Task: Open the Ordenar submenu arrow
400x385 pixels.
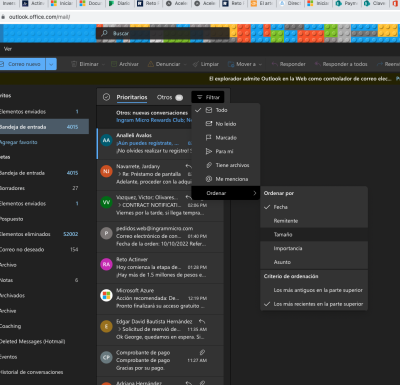Action: 255,193
